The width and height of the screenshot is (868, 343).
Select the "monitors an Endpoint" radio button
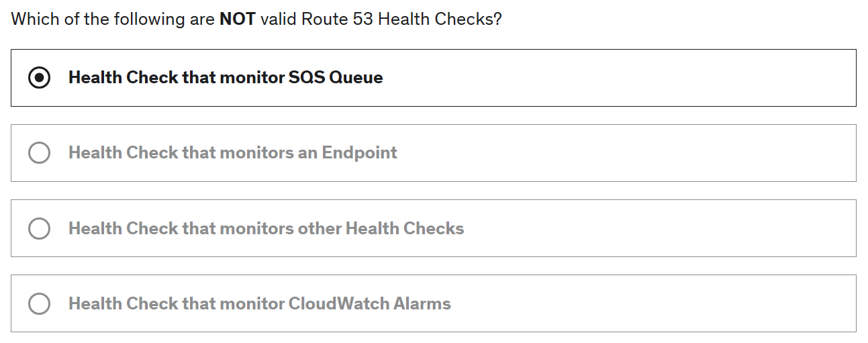pyautogui.click(x=40, y=153)
